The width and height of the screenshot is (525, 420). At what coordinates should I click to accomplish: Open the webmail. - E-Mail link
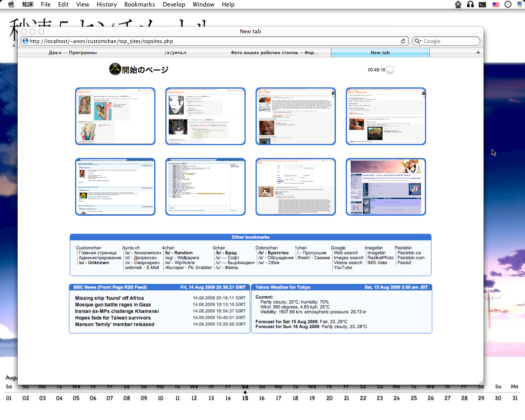click(142, 268)
